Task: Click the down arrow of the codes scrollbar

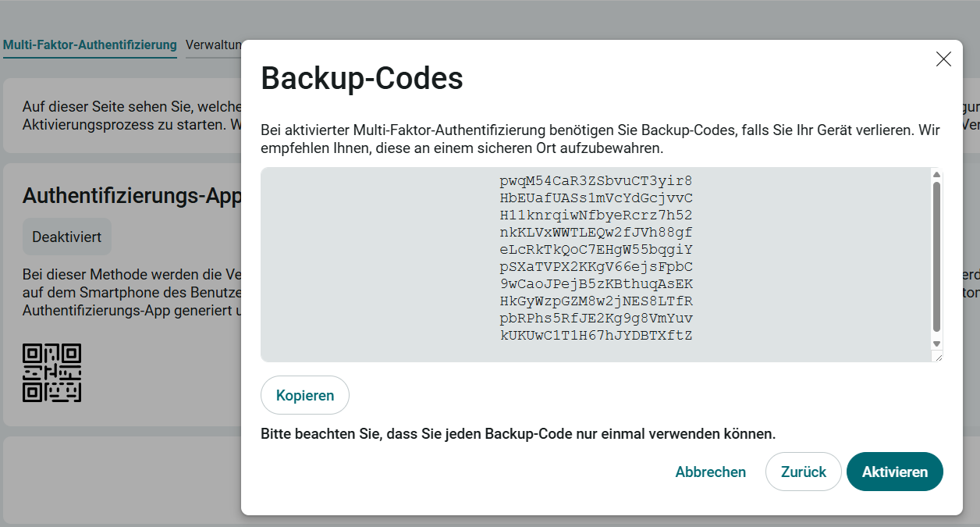Action: [x=937, y=344]
